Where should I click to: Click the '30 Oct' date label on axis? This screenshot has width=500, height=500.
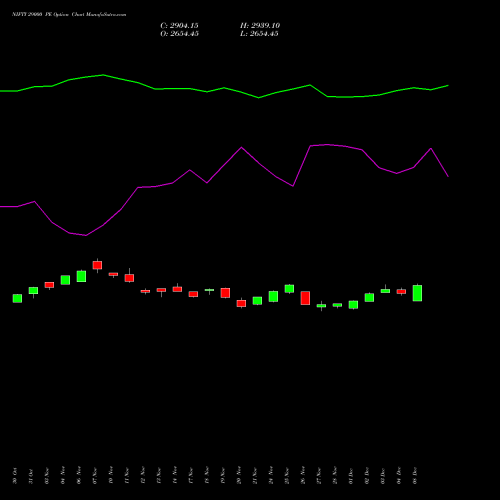pos(15,476)
